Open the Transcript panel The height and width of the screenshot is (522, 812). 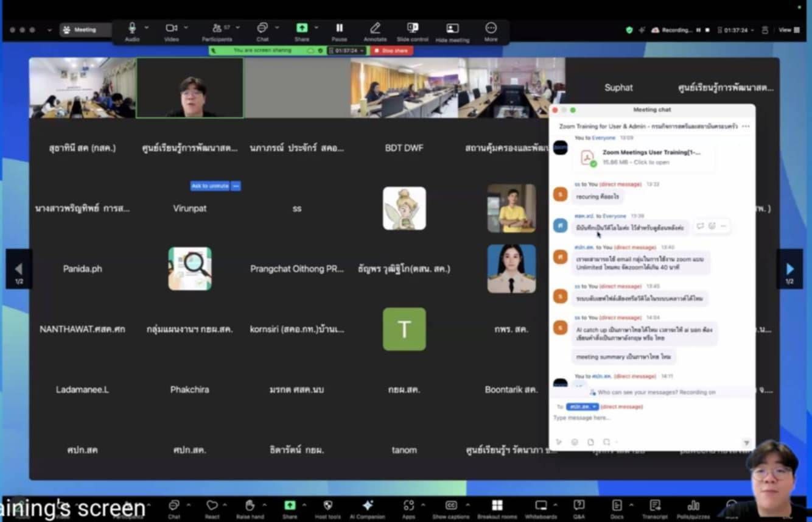655,509
